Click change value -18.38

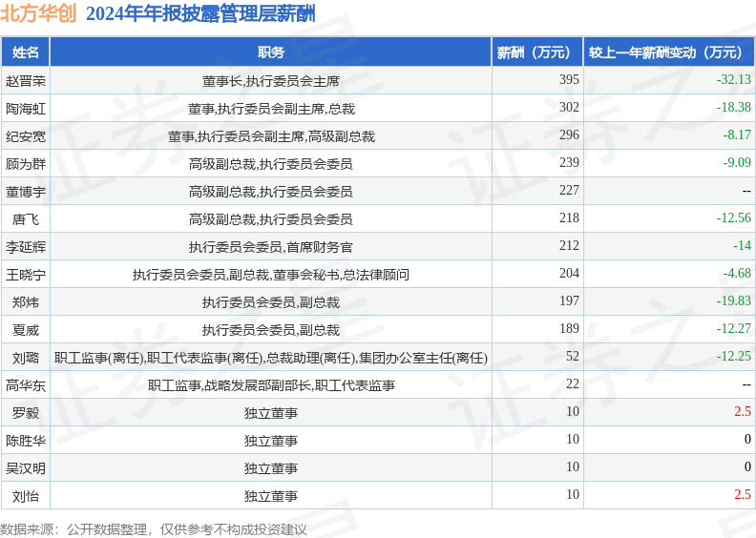click(733, 107)
